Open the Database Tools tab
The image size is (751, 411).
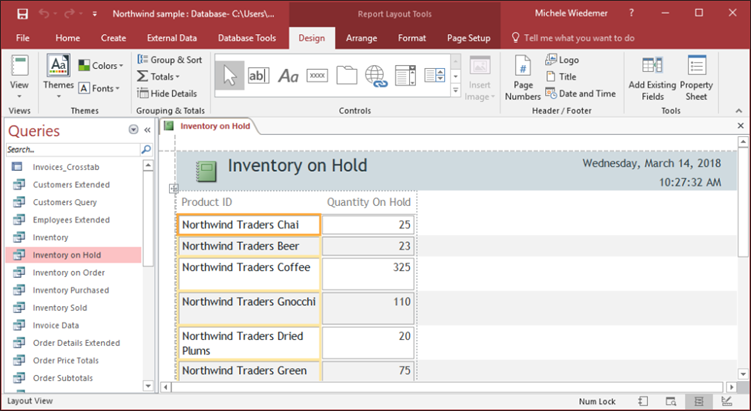coord(247,38)
